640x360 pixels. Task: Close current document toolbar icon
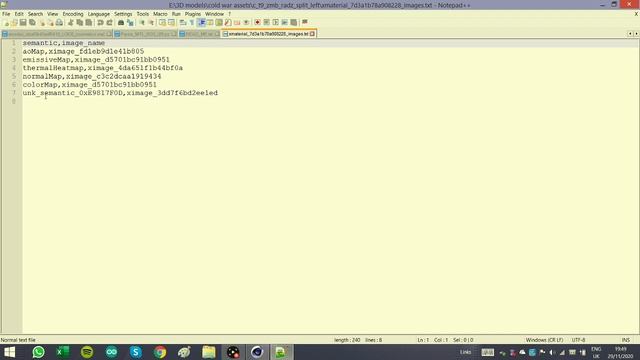point(42,22)
